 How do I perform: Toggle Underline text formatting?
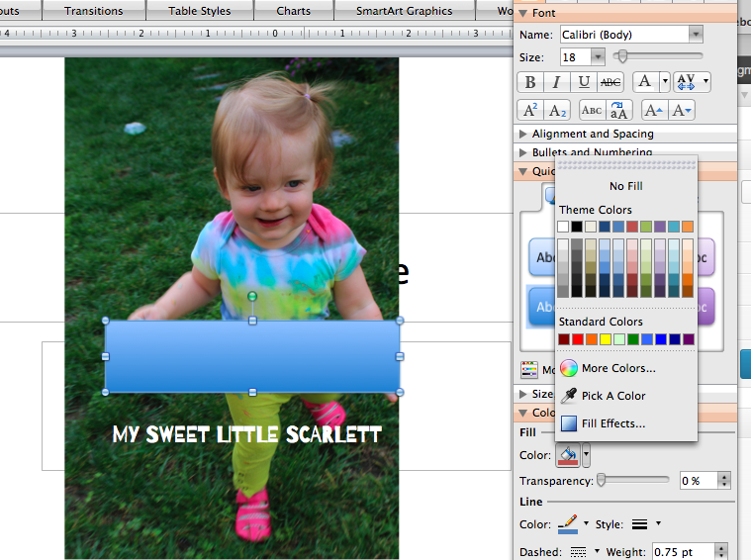click(584, 83)
